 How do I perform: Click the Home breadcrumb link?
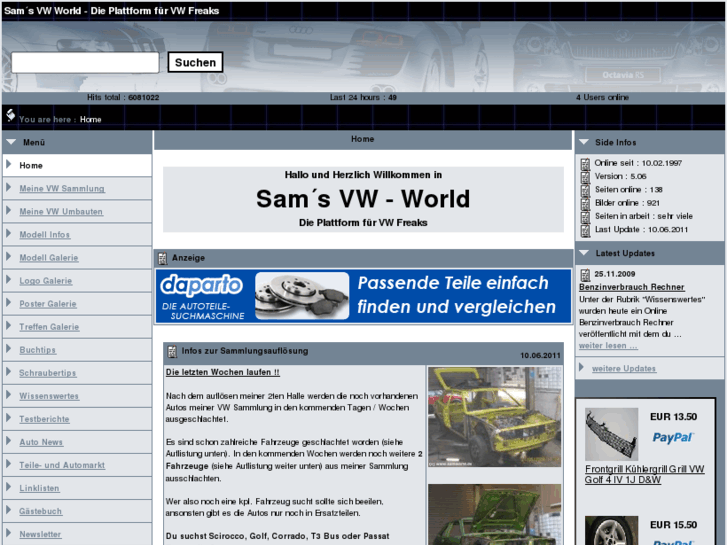(x=90, y=120)
